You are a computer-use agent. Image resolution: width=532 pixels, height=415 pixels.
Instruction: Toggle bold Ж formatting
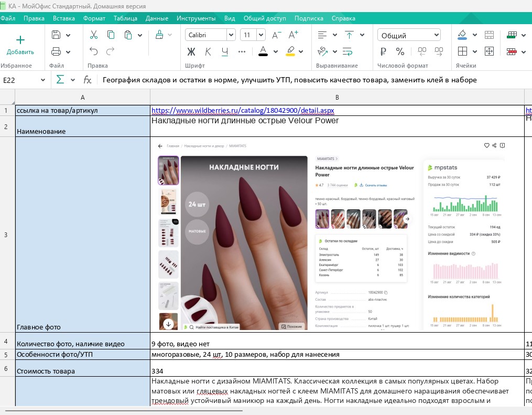(x=191, y=51)
